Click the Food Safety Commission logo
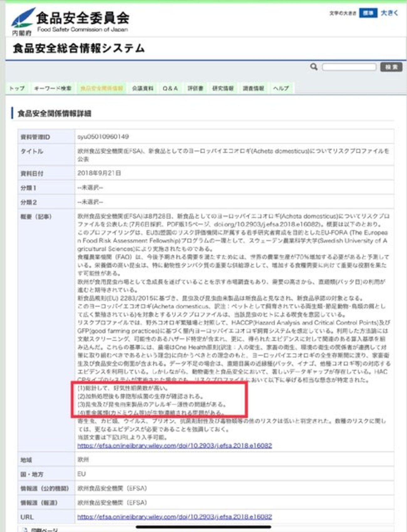Image resolution: width=407 pixels, height=532 pixels. pyautogui.click(x=70, y=21)
